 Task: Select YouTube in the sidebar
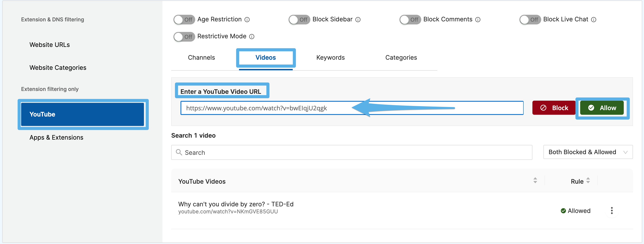click(x=83, y=114)
